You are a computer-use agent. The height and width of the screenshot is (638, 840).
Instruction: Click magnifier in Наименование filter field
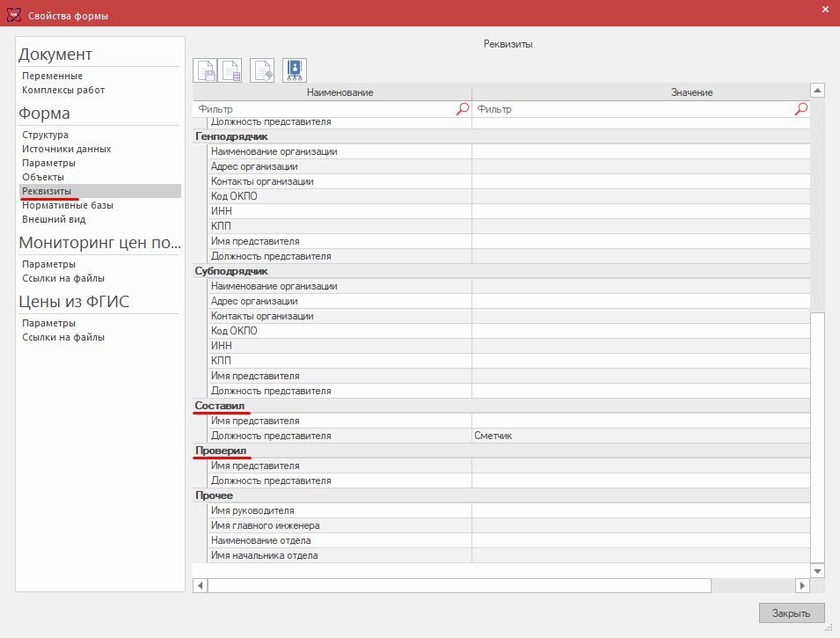463,109
